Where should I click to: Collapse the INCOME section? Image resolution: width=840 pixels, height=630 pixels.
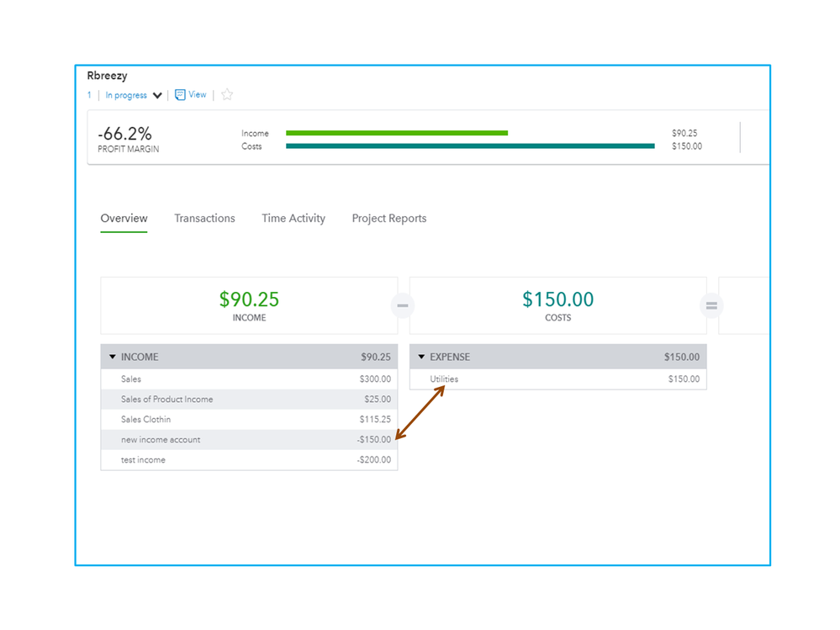pos(113,357)
